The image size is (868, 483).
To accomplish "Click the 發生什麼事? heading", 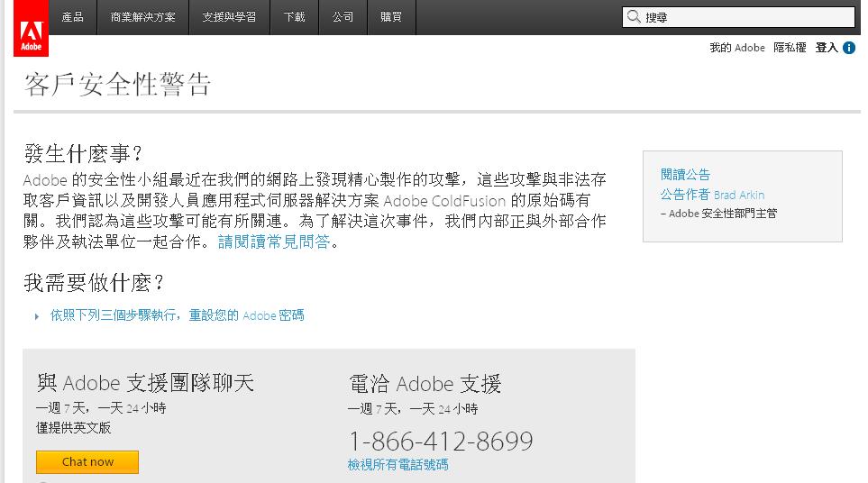I will pyautogui.click(x=84, y=153).
